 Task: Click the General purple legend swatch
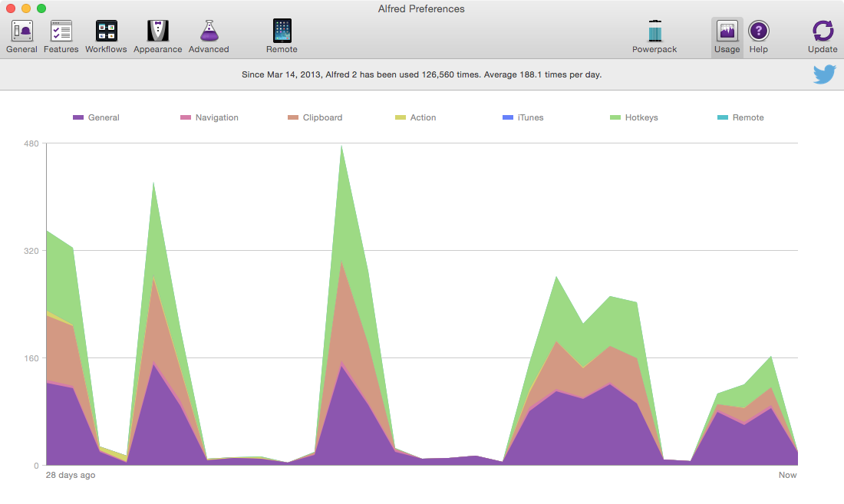tap(78, 117)
